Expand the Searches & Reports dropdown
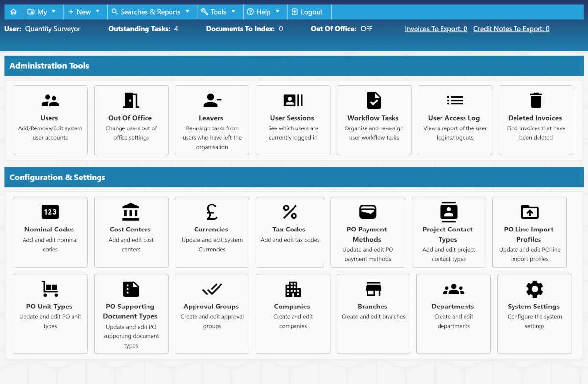 click(x=151, y=12)
